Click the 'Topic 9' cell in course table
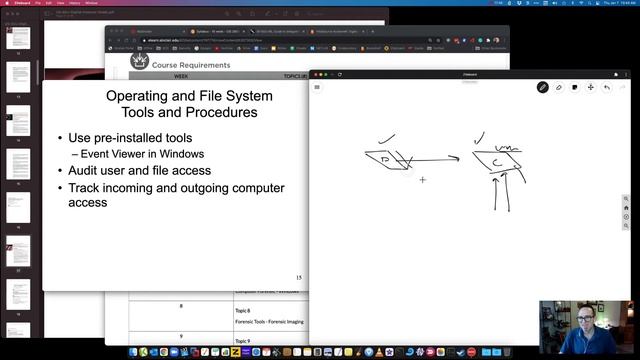Screen dimensions: 640x360 [x=242, y=341]
